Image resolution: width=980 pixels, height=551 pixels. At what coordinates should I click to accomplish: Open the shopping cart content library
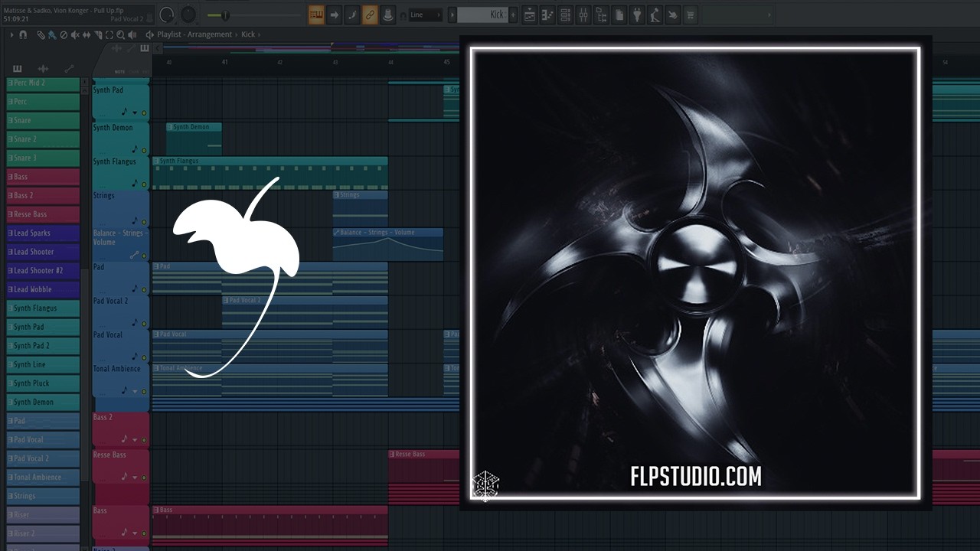[690, 15]
